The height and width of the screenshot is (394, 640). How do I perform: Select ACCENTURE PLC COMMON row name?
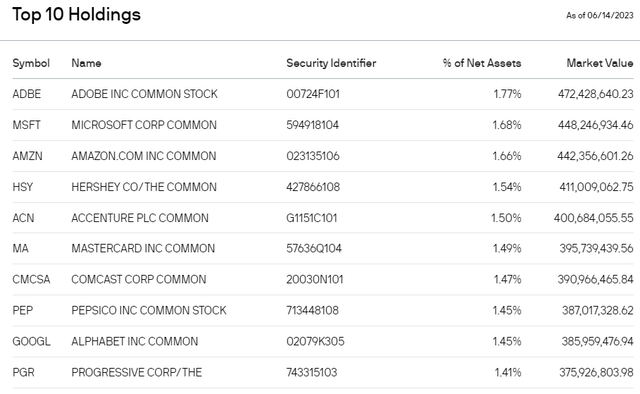click(140, 218)
